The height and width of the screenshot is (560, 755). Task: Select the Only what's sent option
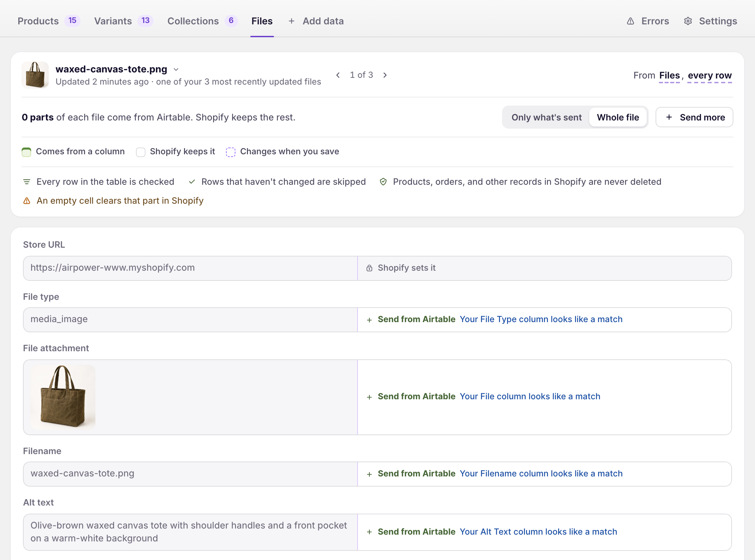(546, 117)
